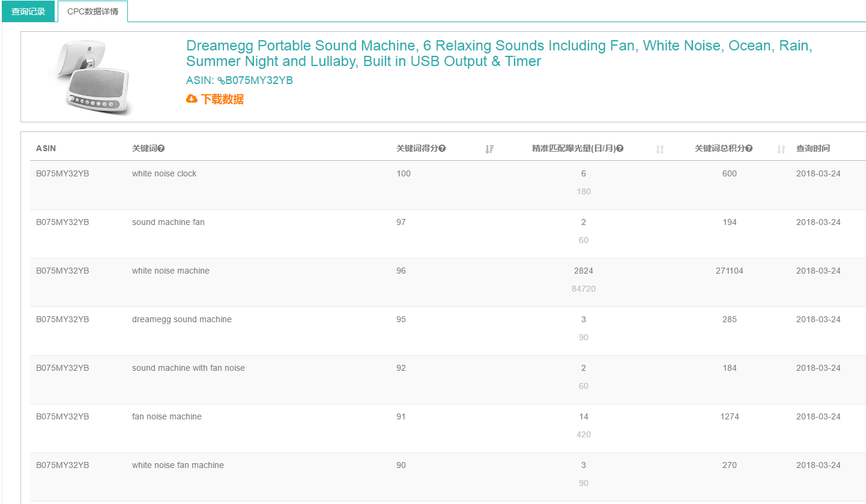Viewport: 866px width, 504px height.
Task: Select keyword 'sound machine fan'
Action: (x=168, y=222)
